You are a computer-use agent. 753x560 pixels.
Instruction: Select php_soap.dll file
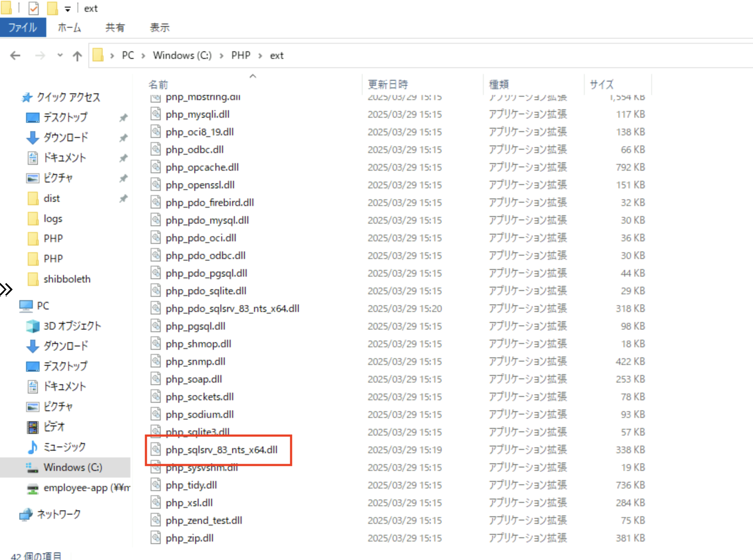point(194,379)
